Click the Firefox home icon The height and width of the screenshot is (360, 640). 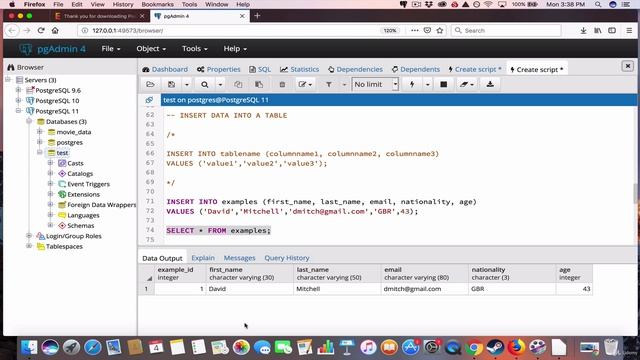(x=55, y=31)
